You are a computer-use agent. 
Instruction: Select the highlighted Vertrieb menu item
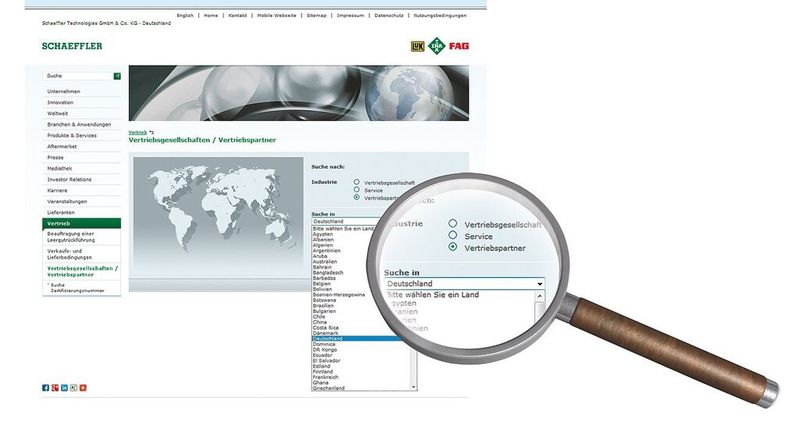[x=82, y=223]
